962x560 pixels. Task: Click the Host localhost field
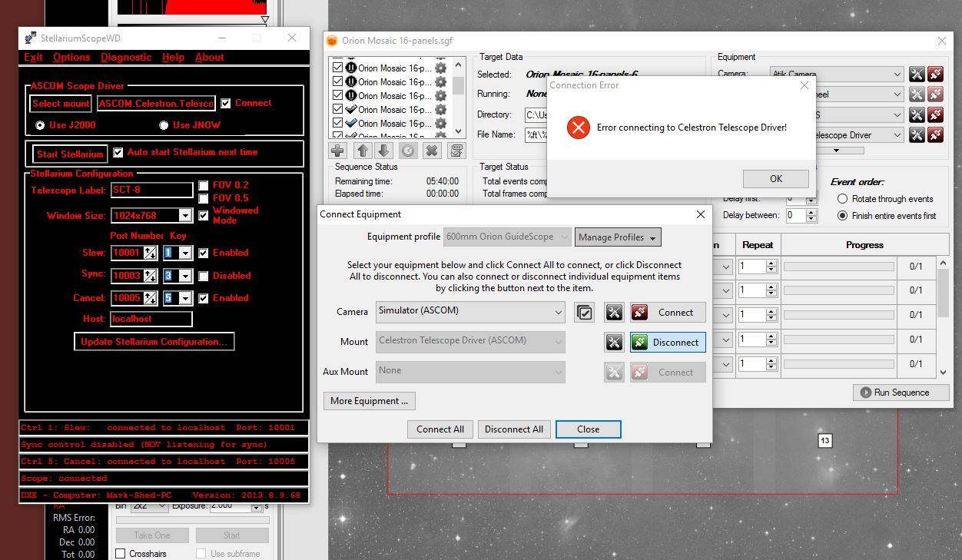pos(151,319)
